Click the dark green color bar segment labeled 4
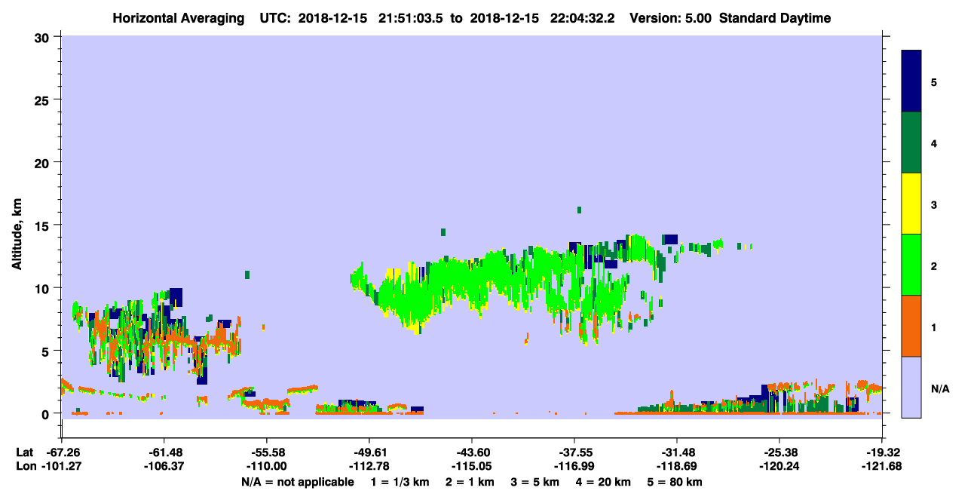 911,143
